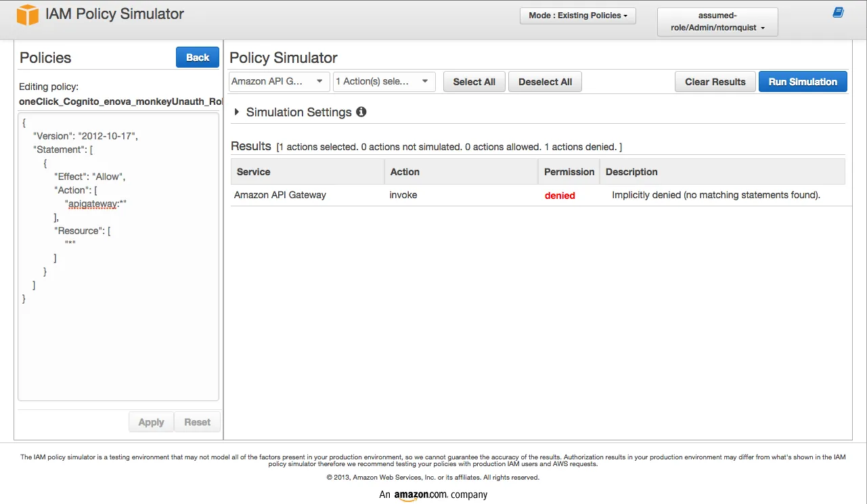Open the 1 Action(s) selected dropdown
Screen dimensions: 867x504
384,81
